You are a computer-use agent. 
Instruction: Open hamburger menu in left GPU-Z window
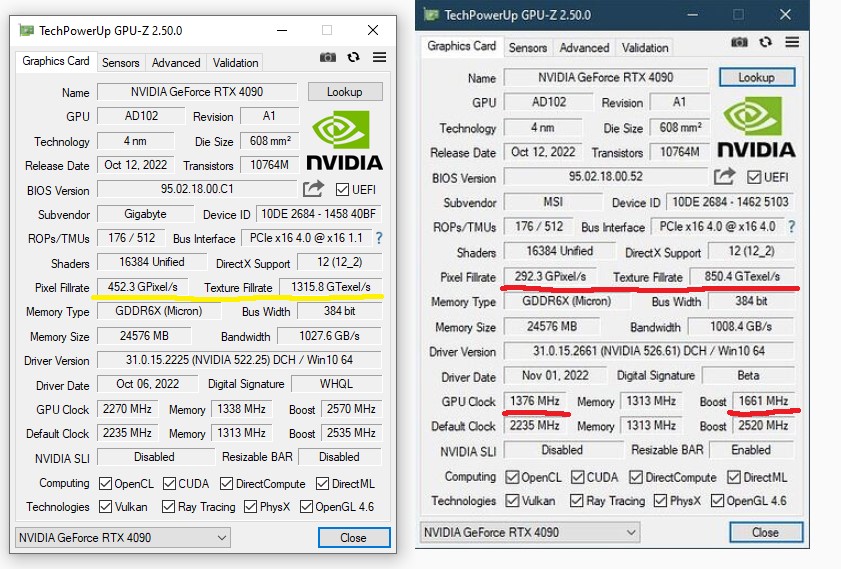379,57
